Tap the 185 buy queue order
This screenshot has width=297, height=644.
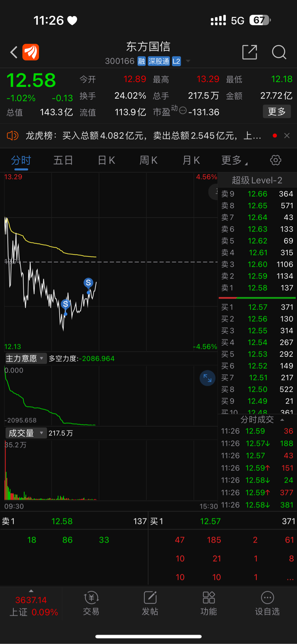[x=214, y=540]
